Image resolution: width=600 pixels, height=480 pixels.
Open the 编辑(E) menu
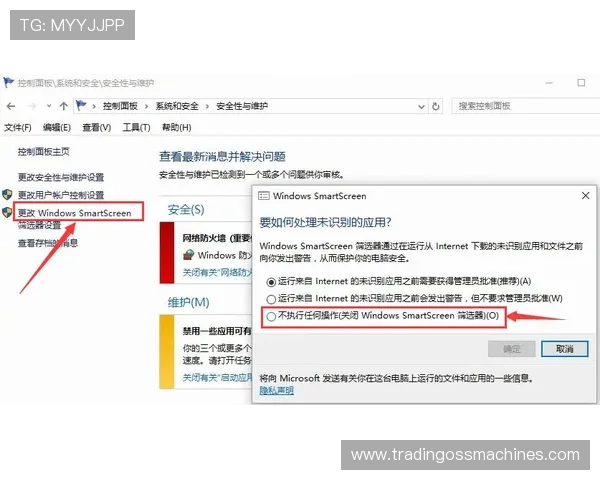57,127
